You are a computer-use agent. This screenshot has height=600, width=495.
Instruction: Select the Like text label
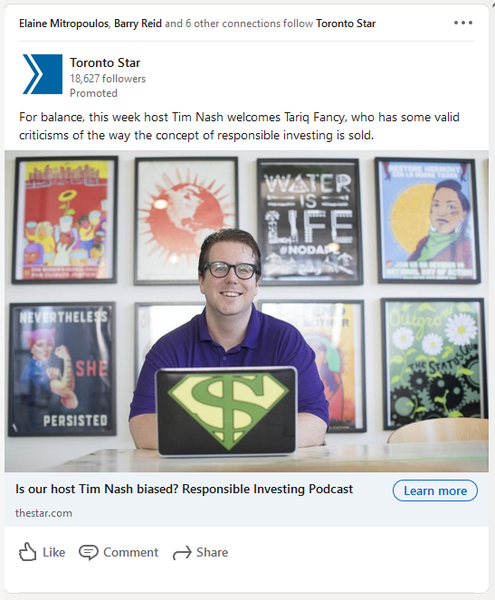pyautogui.click(x=54, y=552)
